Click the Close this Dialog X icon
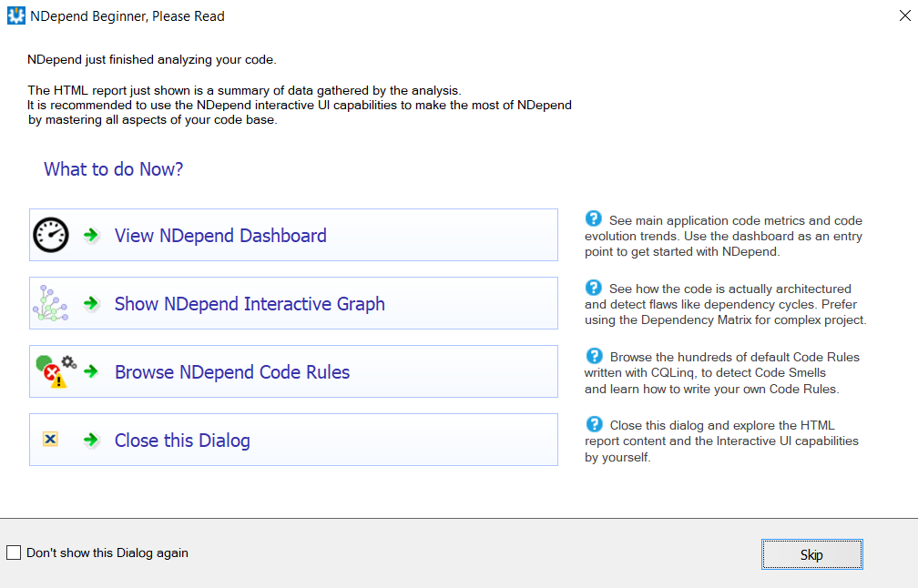Viewport: 918px width, 588px height. point(52,439)
